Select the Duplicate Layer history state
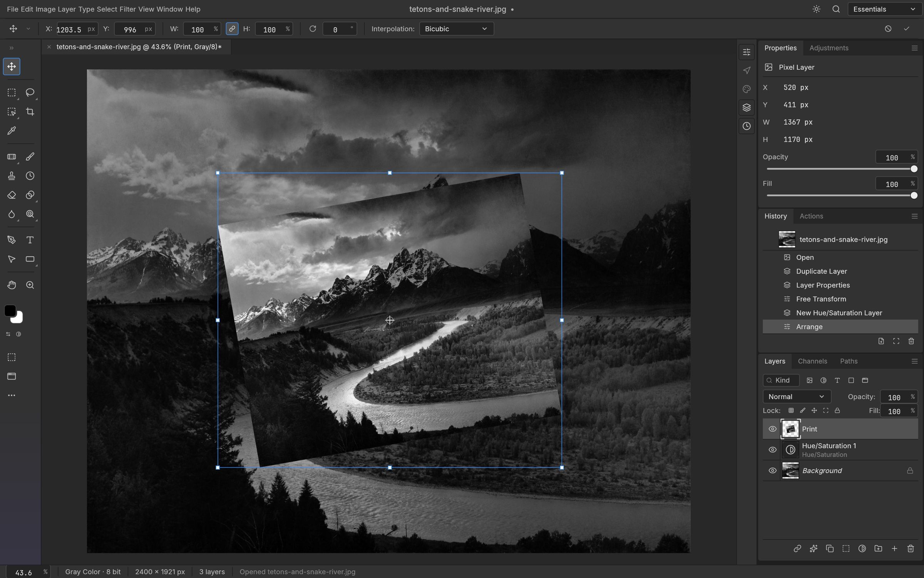924x578 pixels. pos(840,271)
